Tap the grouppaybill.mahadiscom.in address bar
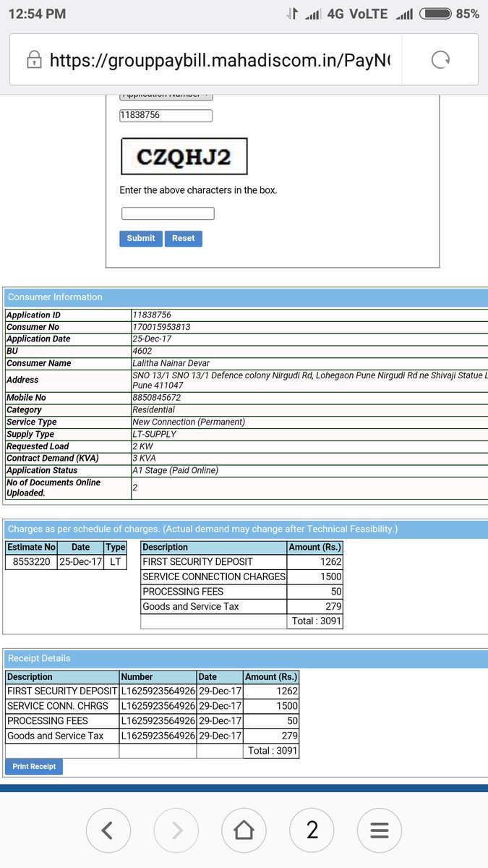 click(220, 60)
